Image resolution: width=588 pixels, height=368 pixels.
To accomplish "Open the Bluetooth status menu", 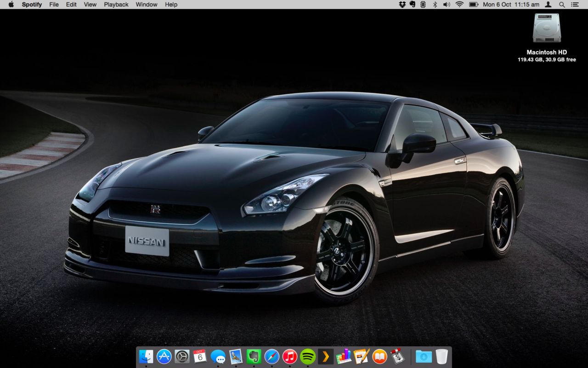I will 434,5.
